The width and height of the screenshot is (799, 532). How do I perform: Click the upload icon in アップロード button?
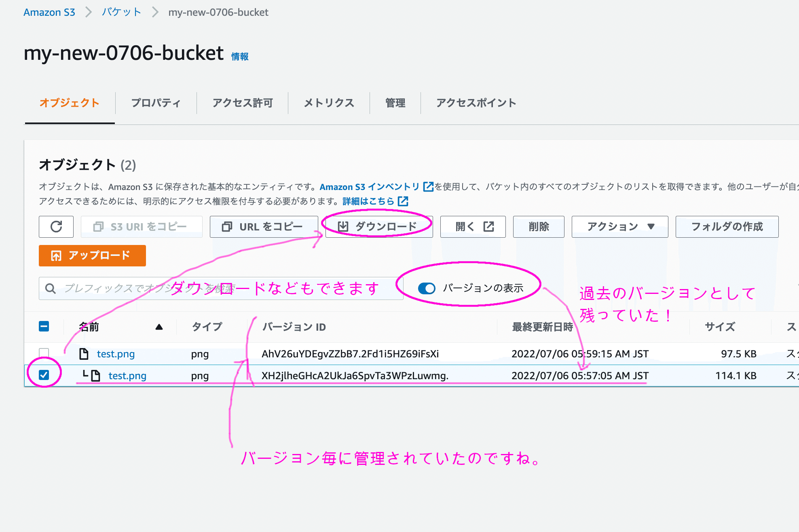(56, 255)
